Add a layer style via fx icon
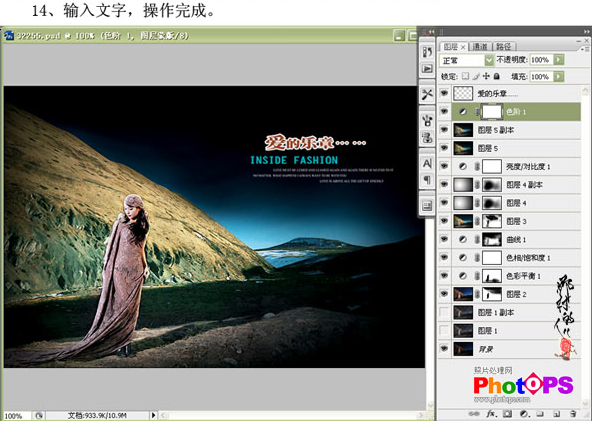 [491, 414]
